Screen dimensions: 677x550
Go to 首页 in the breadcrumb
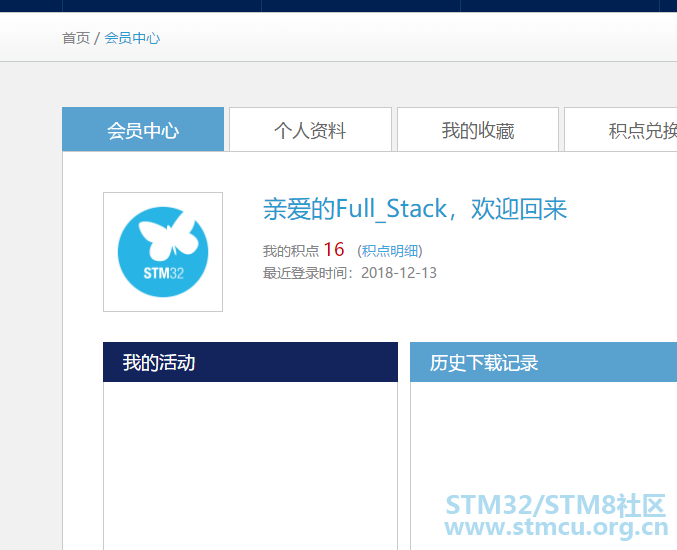click(76, 38)
